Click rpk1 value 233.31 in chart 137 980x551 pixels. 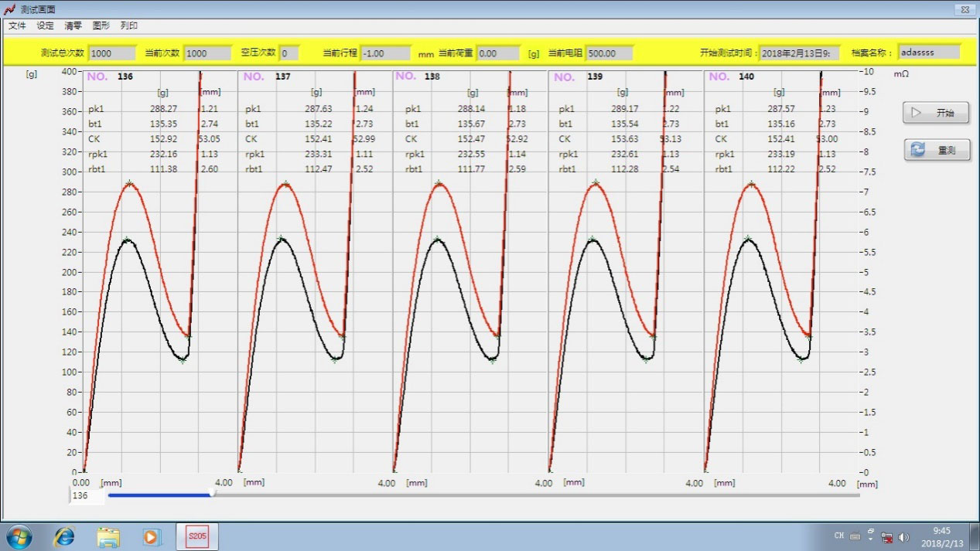pos(318,154)
